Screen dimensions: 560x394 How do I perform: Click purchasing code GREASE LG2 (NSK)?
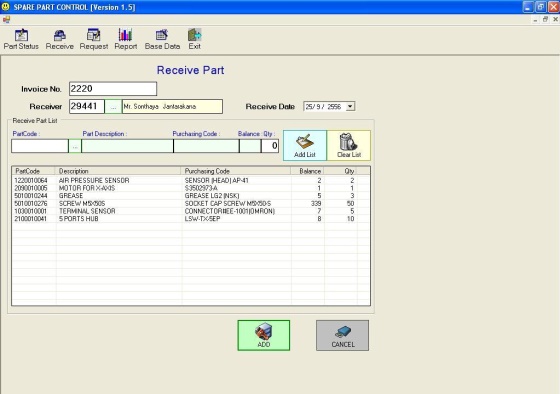[x=212, y=196]
